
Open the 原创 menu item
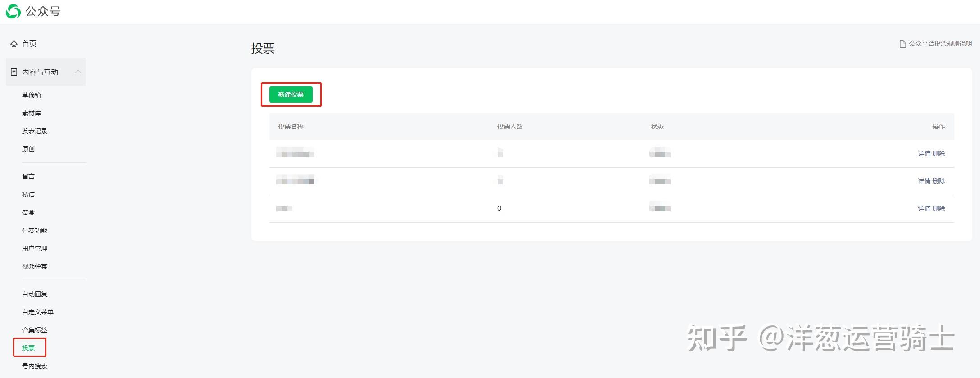click(x=28, y=149)
